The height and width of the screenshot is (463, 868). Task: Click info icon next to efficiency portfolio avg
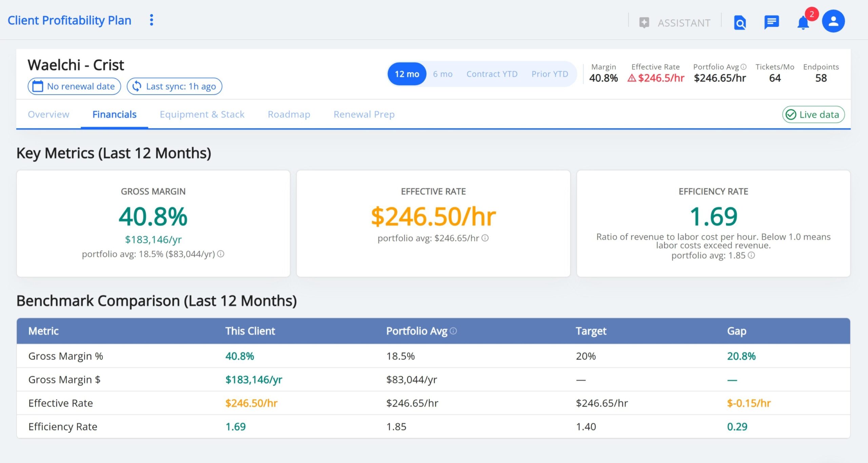pyautogui.click(x=751, y=255)
